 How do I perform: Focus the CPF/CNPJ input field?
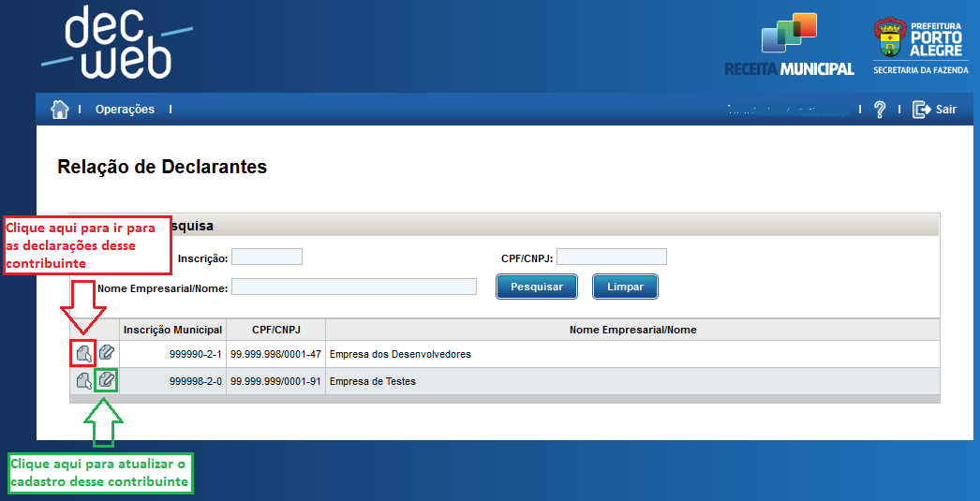pos(611,257)
